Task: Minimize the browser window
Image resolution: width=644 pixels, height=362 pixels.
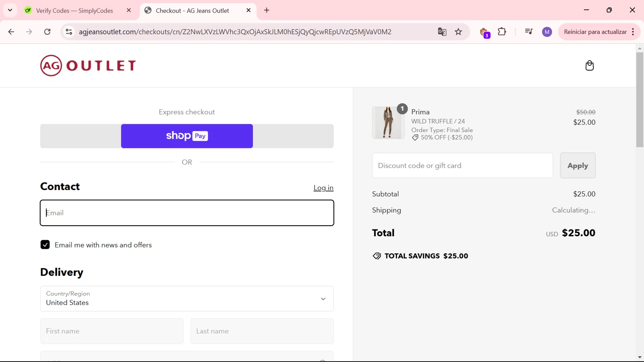Action: (586, 10)
